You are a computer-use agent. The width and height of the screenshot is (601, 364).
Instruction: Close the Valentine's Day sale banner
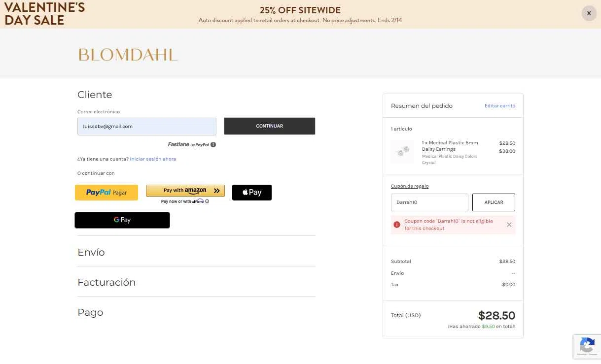(x=589, y=13)
